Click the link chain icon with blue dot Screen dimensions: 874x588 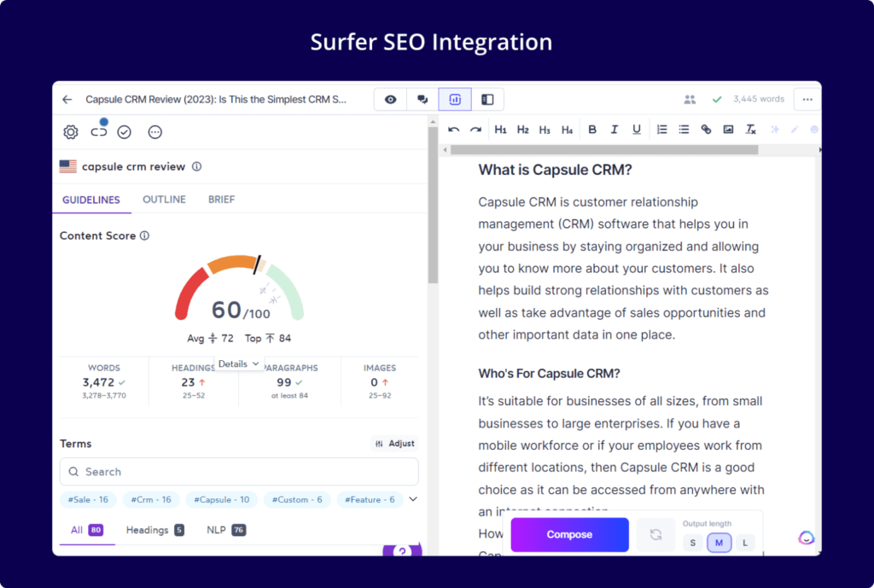point(99,131)
